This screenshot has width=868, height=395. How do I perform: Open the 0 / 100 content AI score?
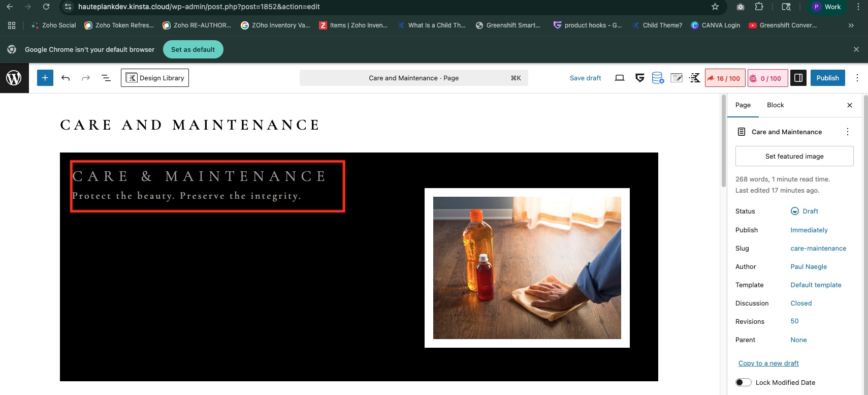(x=767, y=78)
